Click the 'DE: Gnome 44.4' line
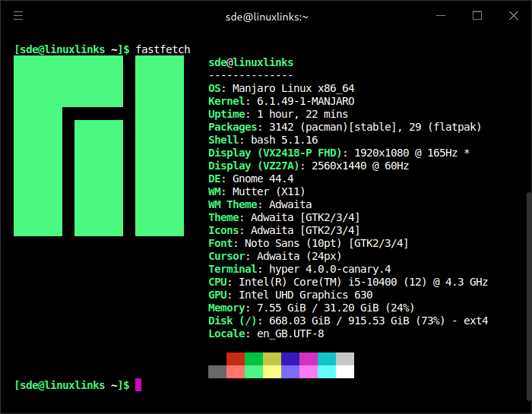Image resolution: width=532 pixels, height=414 pixels. pos(251,179)
